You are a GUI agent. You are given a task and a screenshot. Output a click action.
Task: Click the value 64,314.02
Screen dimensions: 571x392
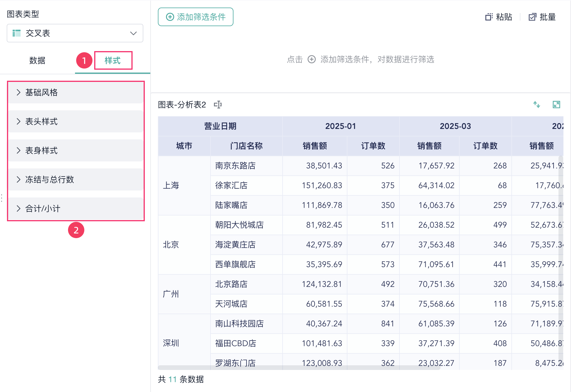(436, 185)
